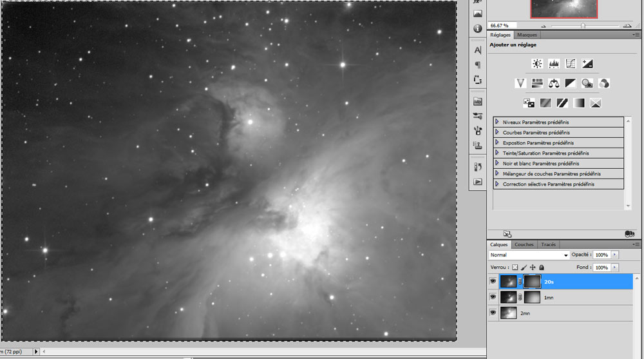Open the Opacité slider arrow
The image size is (644, 359).
(615, 255)
